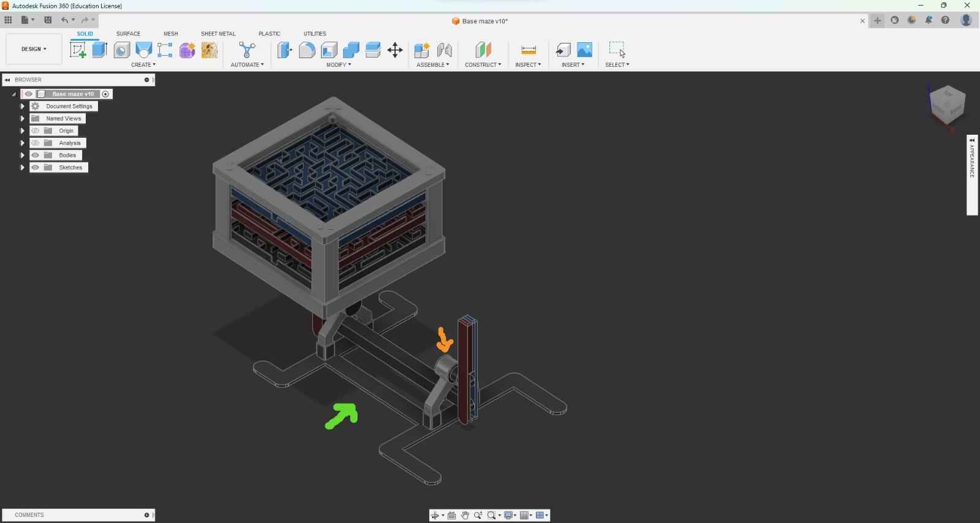Collapse the Base maze v10 root node
The width and height of the screenshot is (980, 523).
tap(13, 94)
